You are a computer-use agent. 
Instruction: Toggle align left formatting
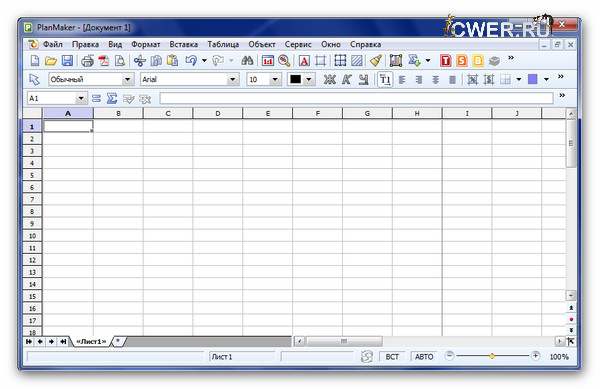[402, 80]
